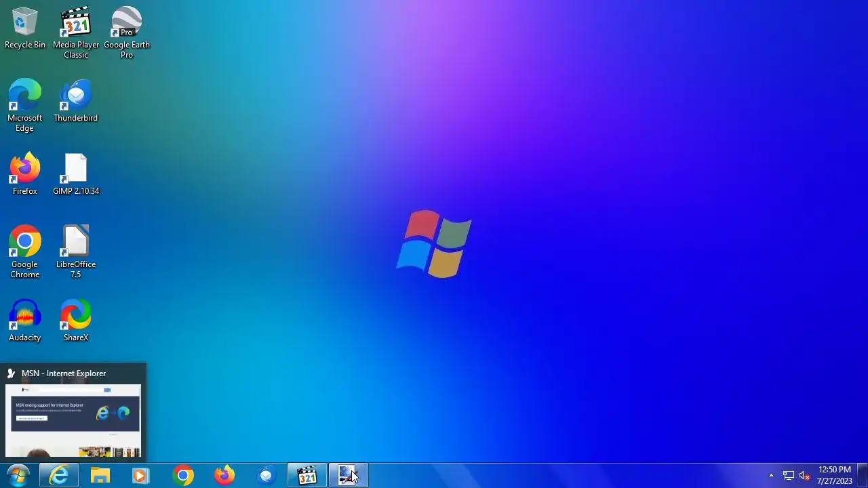
Task: Click the MSN - Internet Explorer preview title
Action: click(x=64, y=373)
